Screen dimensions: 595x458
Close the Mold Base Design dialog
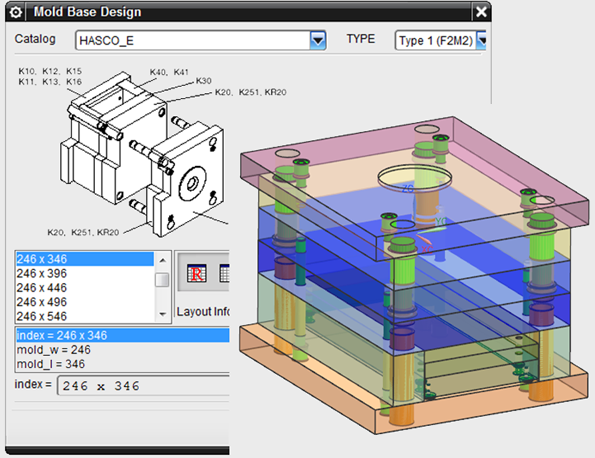pos(481,12)
